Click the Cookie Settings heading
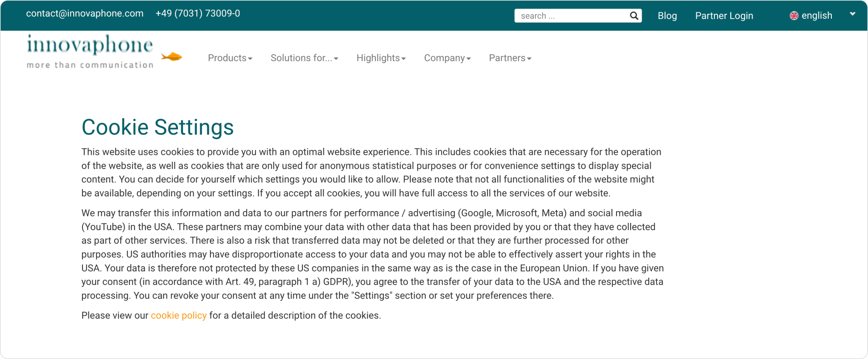The height and width of the screenshot is (359, 868). [157, 127]
